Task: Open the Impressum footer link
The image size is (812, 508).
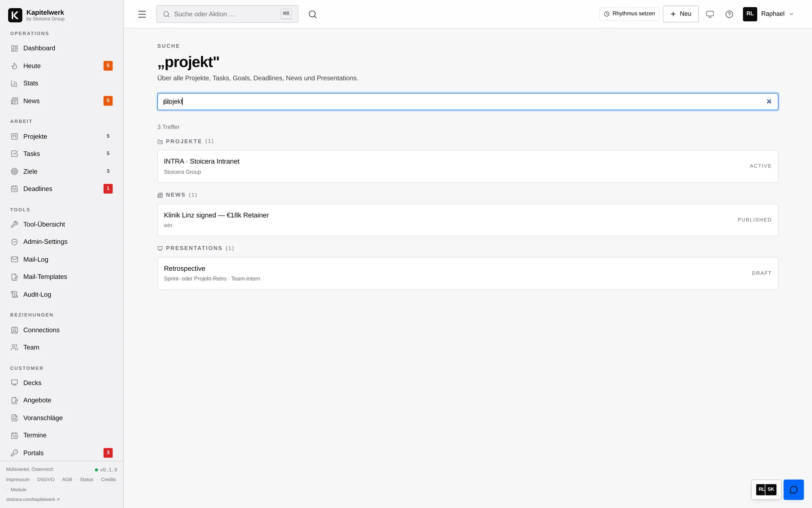Action: point(18,479)
